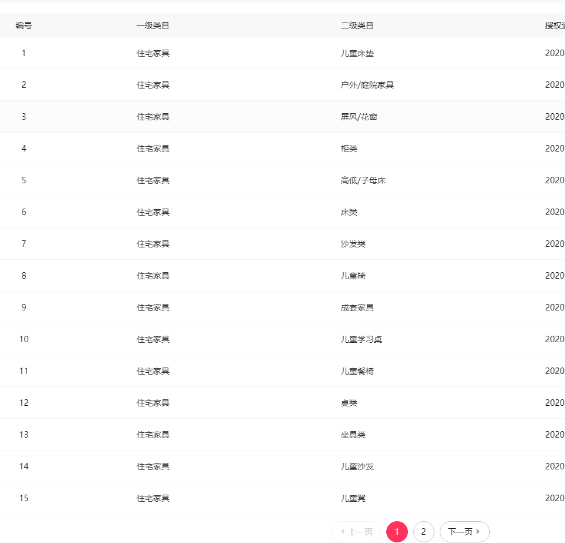Open page 2 in the pagination
565x543 pixels.
point(423,531)
